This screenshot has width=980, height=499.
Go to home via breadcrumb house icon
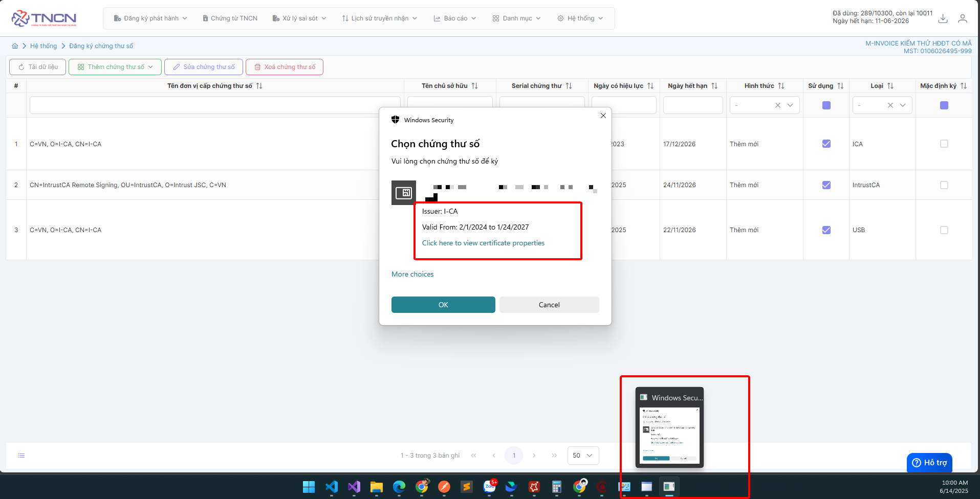pyautogui.click(x=15, y=46)
